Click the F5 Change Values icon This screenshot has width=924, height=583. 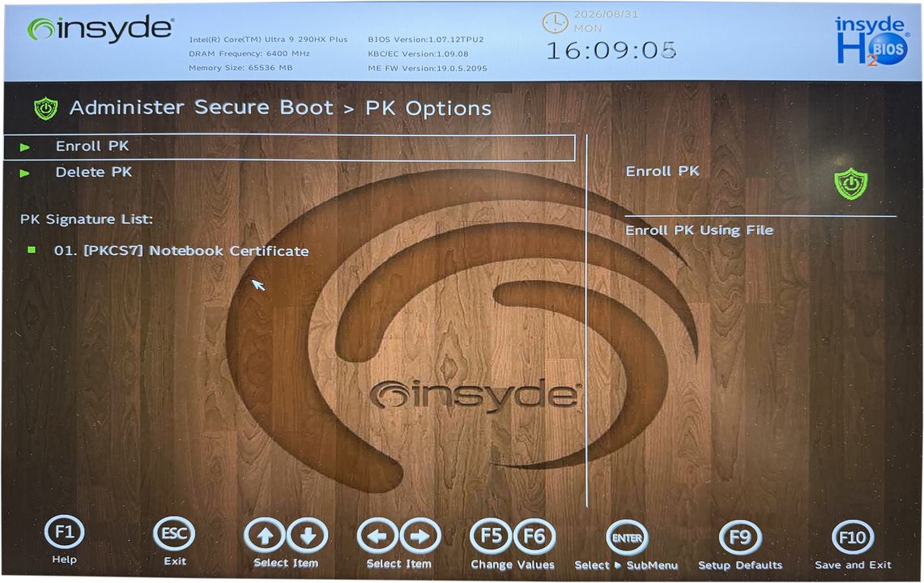(x=491, y=536)
